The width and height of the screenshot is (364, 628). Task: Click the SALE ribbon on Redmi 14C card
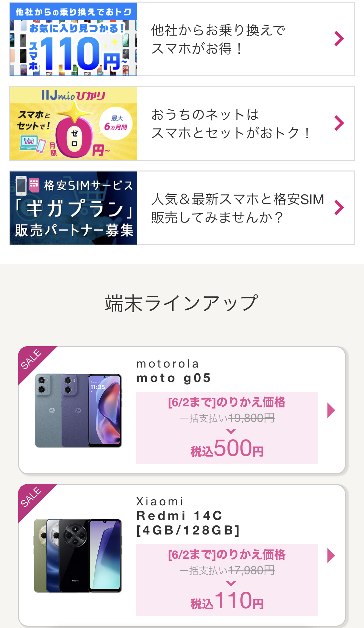click(x=32, y=497)
